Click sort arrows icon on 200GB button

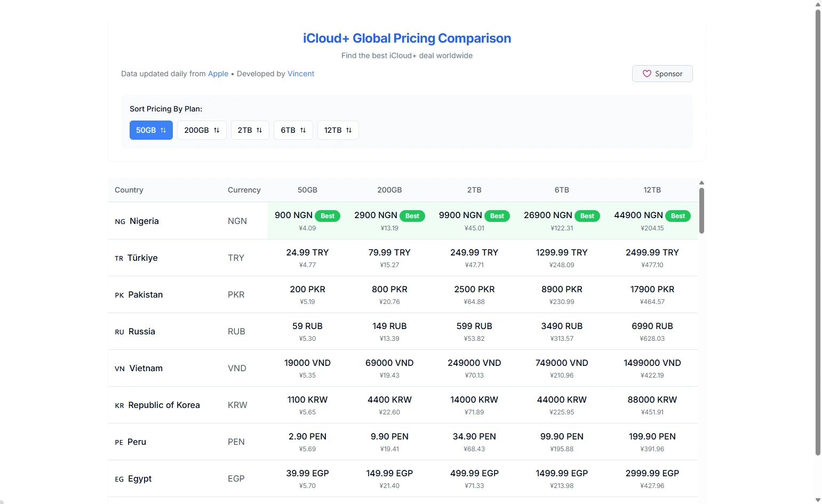coord(217,130)
